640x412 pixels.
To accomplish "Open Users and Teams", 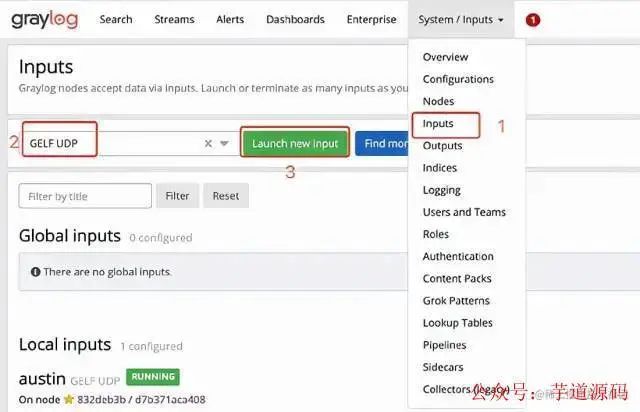I will pos(464,212).
